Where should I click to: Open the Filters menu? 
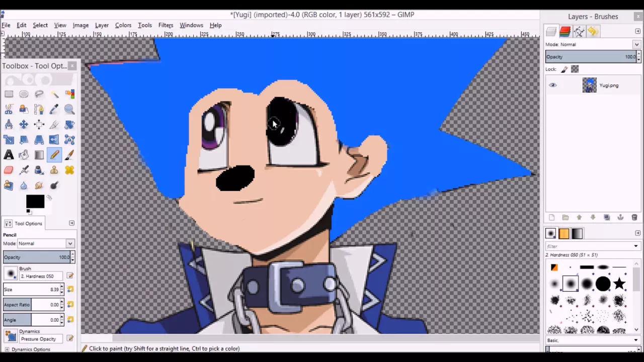coord(166,25)
